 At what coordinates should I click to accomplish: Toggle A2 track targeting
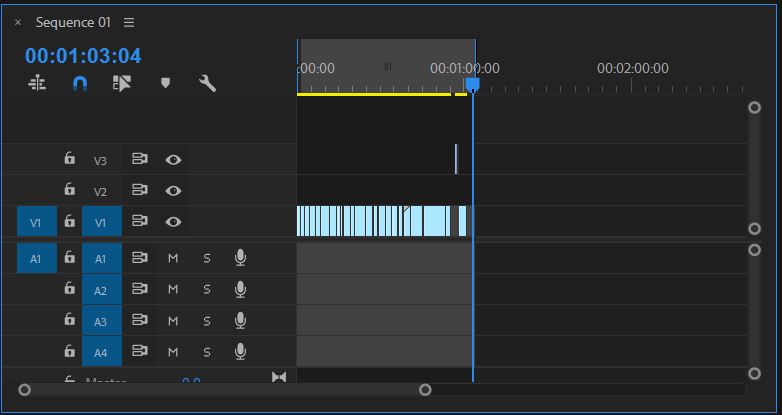tap(102, 289)
